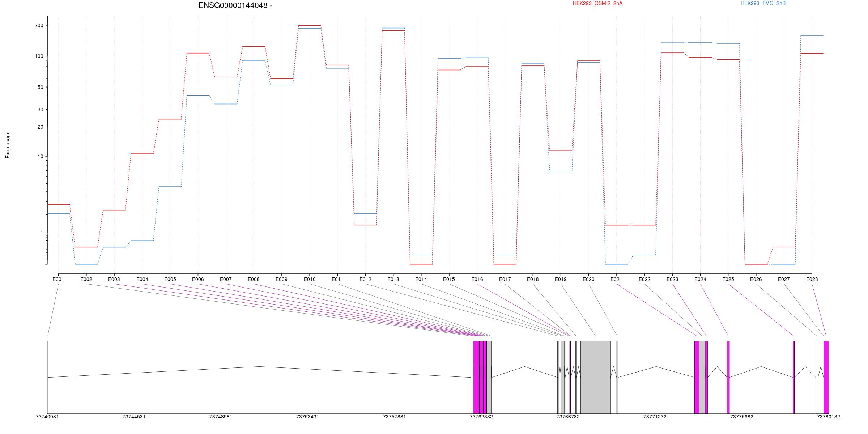Click the exon label E026
The width and height of the screenshot is (868, 434).
pos(756,279)
